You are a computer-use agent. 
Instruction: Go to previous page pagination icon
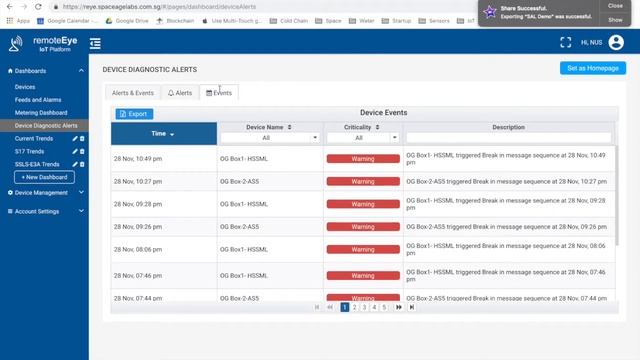330,307
